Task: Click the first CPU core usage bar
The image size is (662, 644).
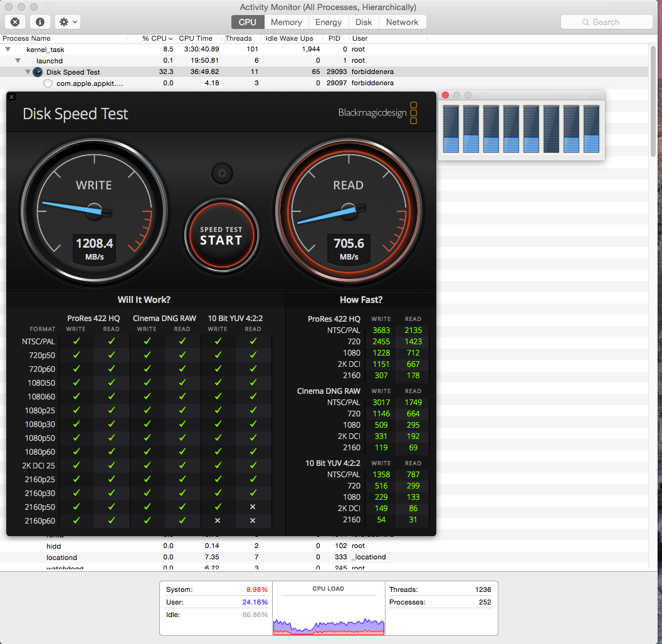Action: (x=451, y=129)
